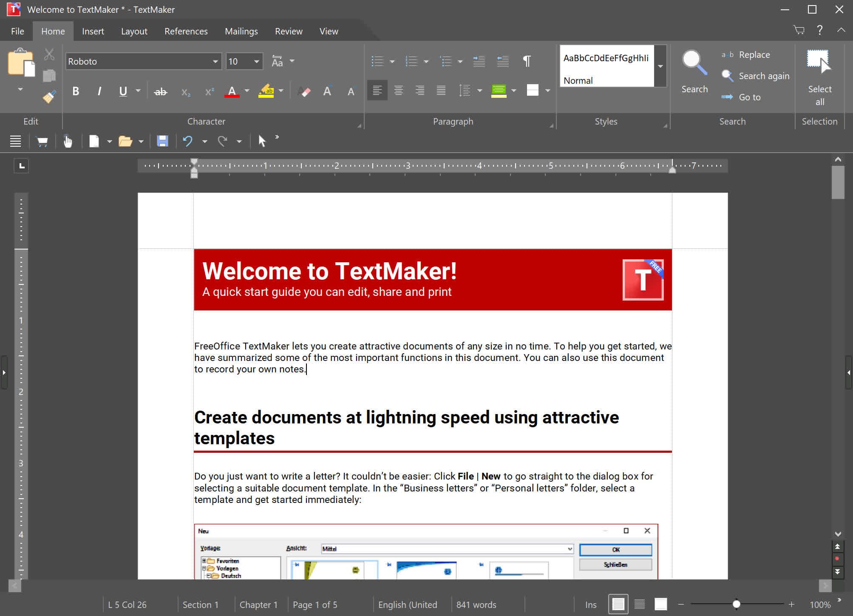Toggle formatting marks pilcrow display
The height and width of the screenshot is (616, 853).
coord(527,61)
